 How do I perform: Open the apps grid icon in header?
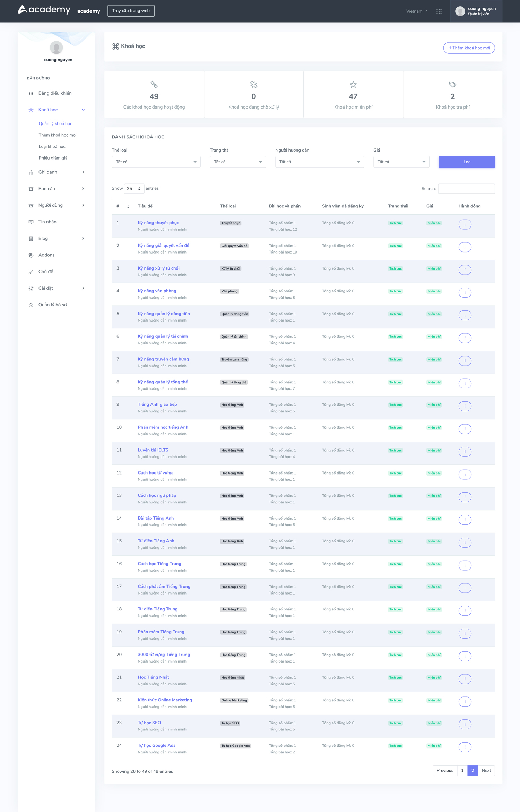(x=439, y=11)
